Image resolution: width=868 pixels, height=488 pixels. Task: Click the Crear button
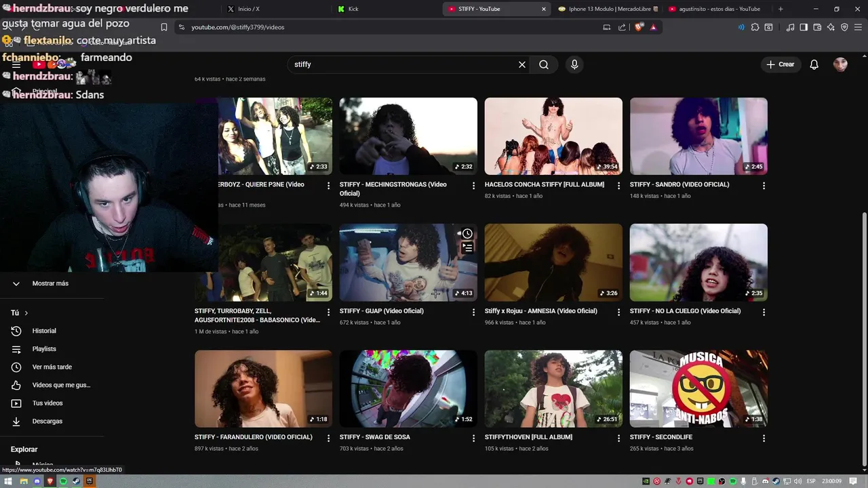781,64
